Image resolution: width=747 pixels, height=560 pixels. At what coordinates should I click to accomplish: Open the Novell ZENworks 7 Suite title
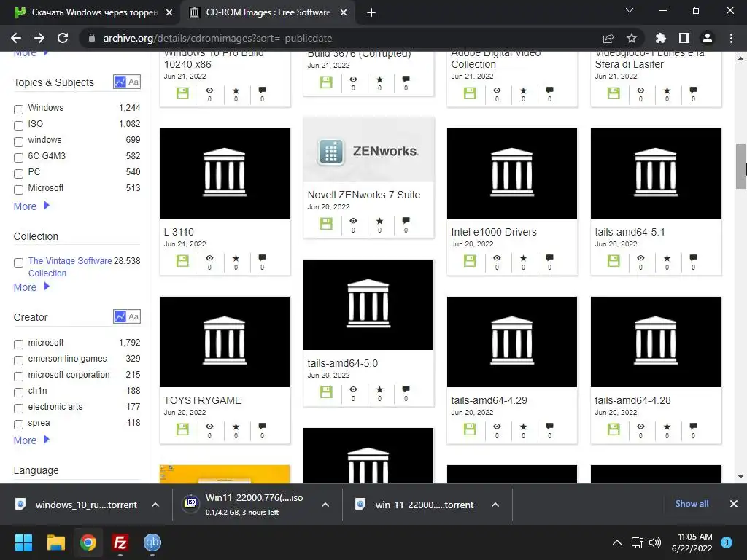364,195
